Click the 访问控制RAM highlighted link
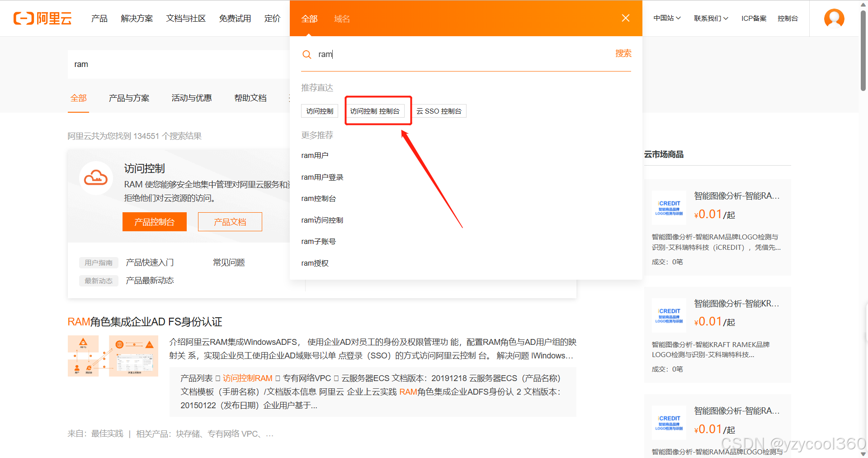The height and width of the screenshot is (458, 868). pyautogui.click(x=248, y=378)
